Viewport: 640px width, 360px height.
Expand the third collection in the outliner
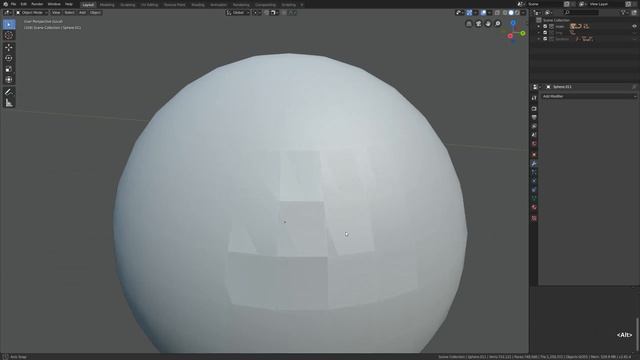tap(539, 39)
